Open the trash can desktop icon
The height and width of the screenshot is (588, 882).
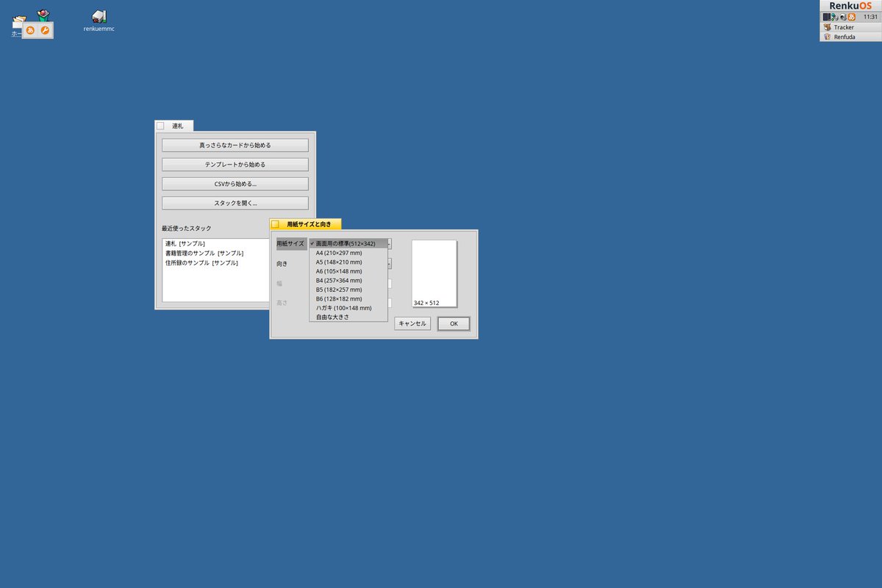coord(43,14)
